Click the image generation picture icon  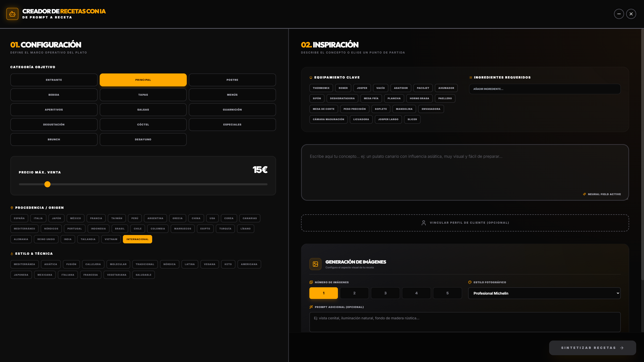coord(315,264)
